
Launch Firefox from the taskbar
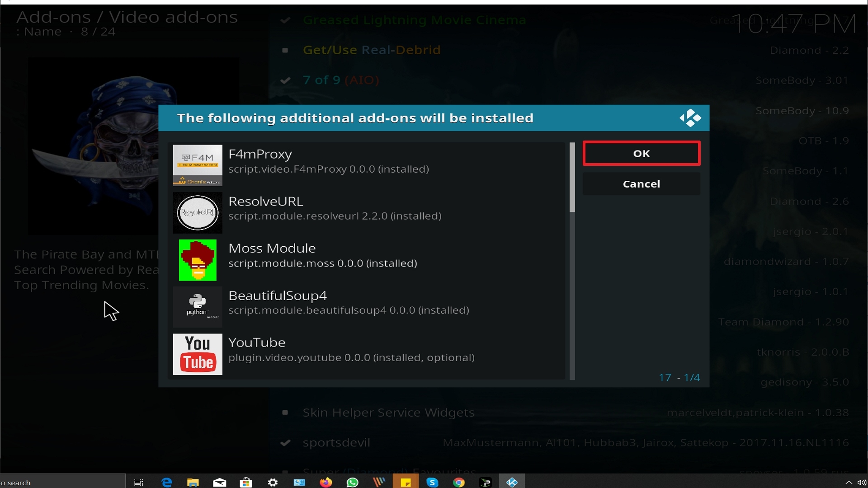click(325, 482)
